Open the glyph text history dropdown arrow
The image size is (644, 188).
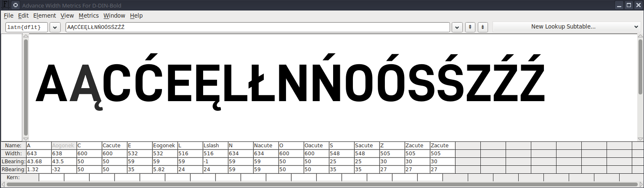(457, 27)
